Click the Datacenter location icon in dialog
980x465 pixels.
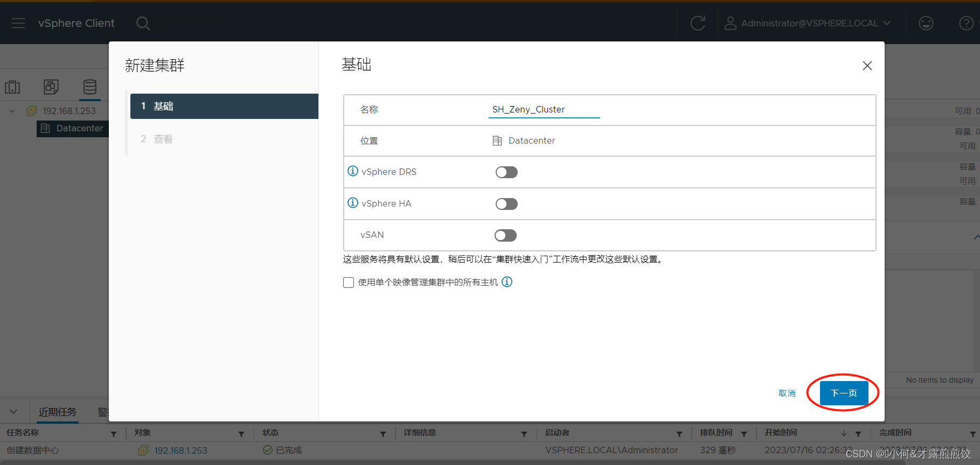[497, 140]
